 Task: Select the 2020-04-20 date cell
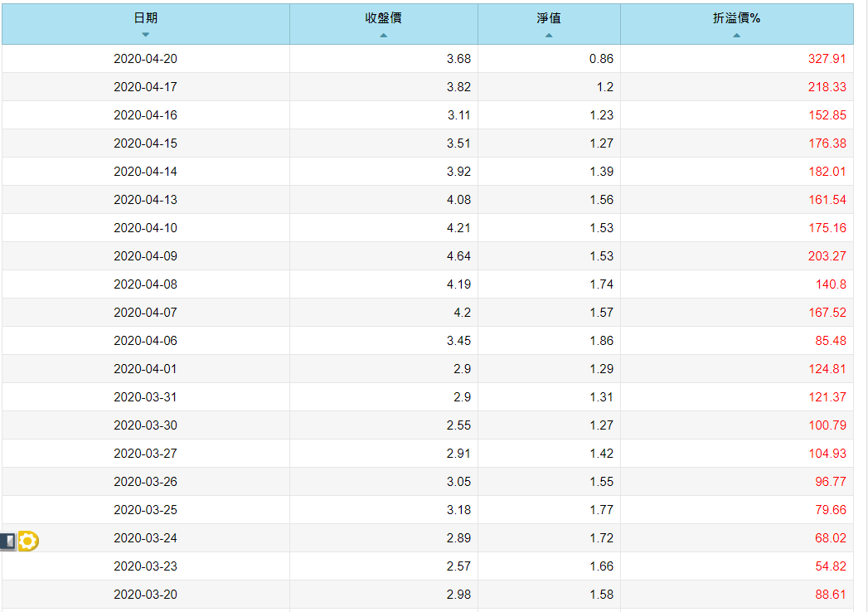pyautogui.click(x=145, y=59)
